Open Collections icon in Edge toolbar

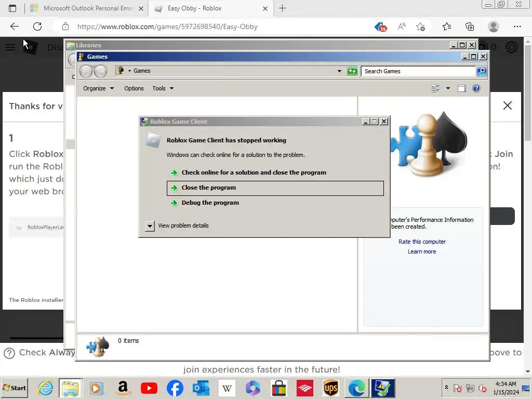(x=470, y=26)
